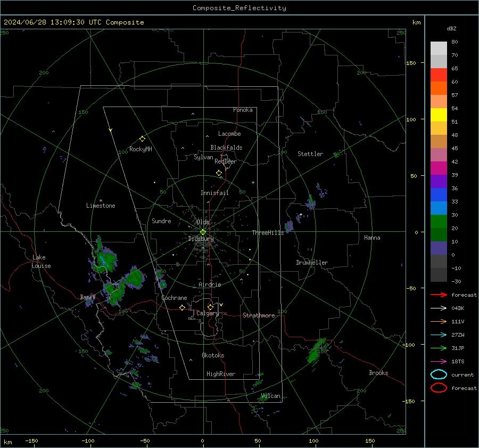Screen dimensions: 479x448
Task: Click the light gray 80 dBZ swatch
Action: pos(439,48)
